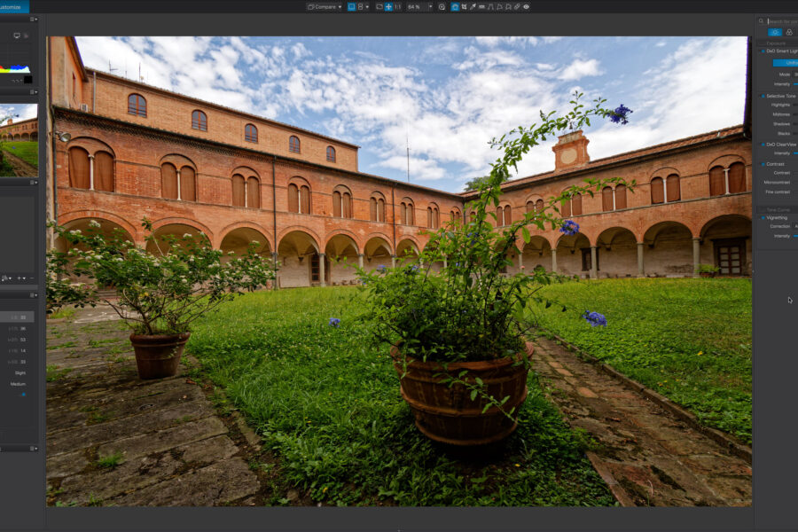Pick the white balance eyedropper tool
798x532 pixels.
[x=473, y=6]
